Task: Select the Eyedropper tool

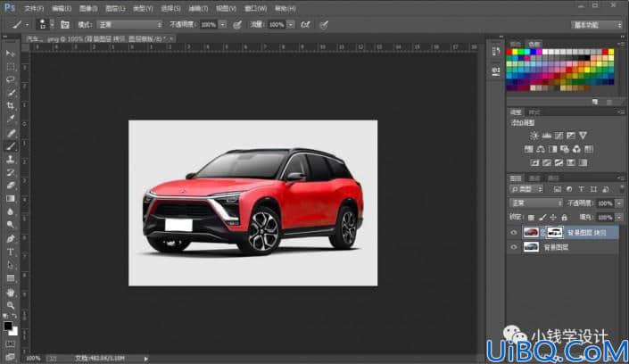Action: (x=11, y=120)
